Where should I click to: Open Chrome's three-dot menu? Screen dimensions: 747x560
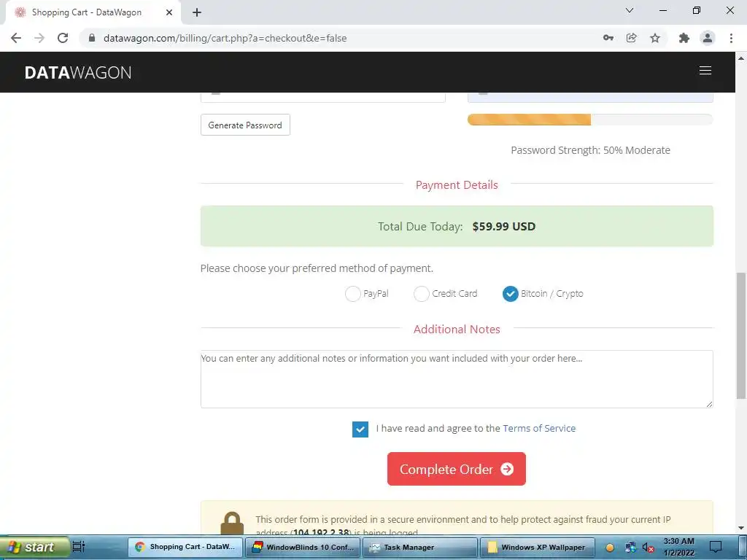731,38
